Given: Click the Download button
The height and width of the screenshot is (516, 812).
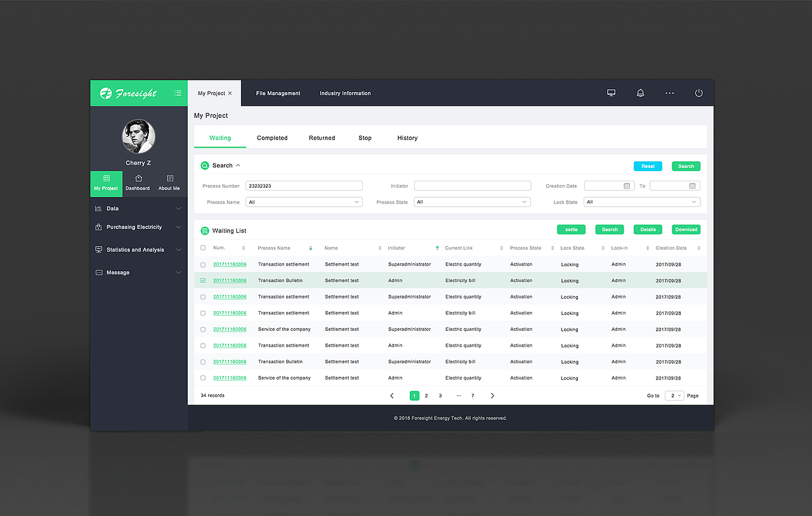Looking at the screenshot, I should [686, 229].
